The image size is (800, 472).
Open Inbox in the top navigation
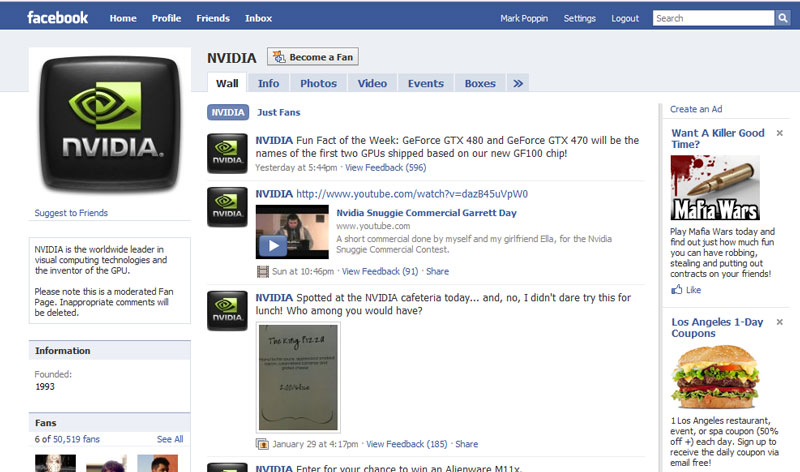tap(258, 18)
